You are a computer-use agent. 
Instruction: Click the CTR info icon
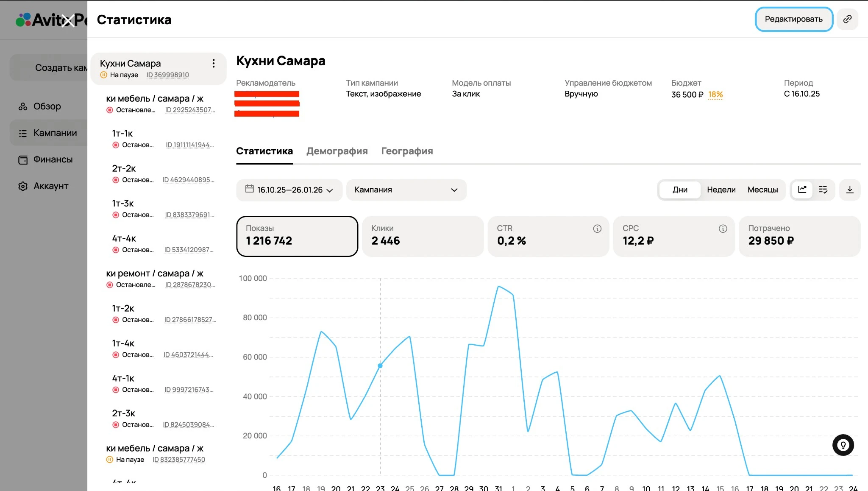point(597,229)
